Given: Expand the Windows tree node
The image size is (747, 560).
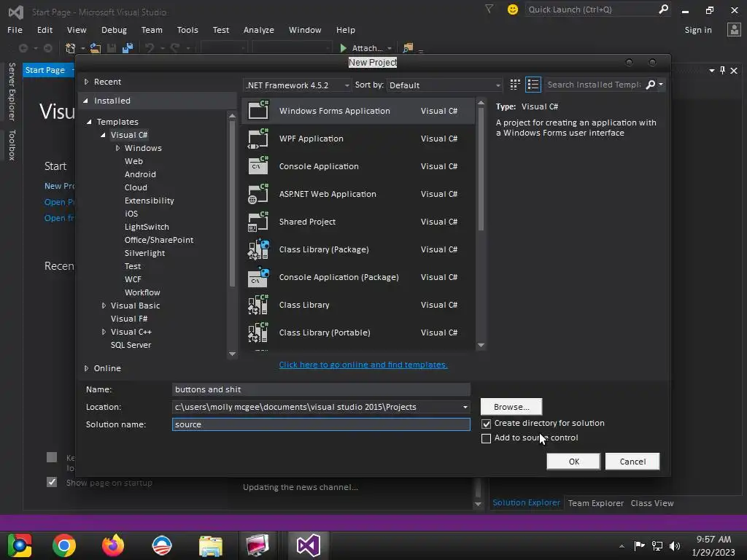Looking at the screenshot, I should pos(117,148).
